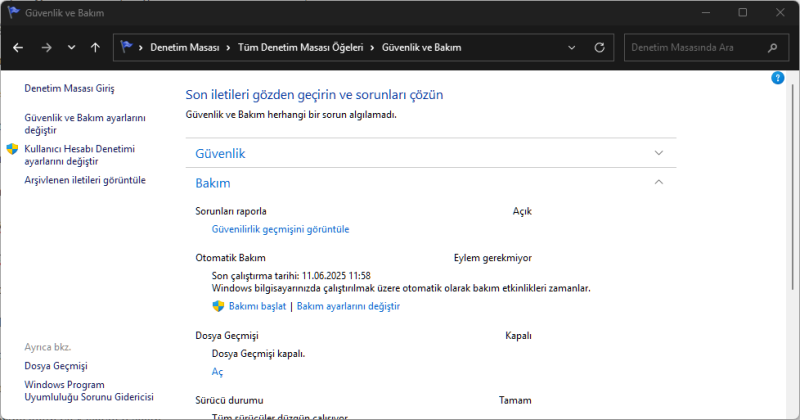Open Arşivlenen iletileri görüntüle
The height and width of the screenshot is (420, 800).
coord(85,180)
